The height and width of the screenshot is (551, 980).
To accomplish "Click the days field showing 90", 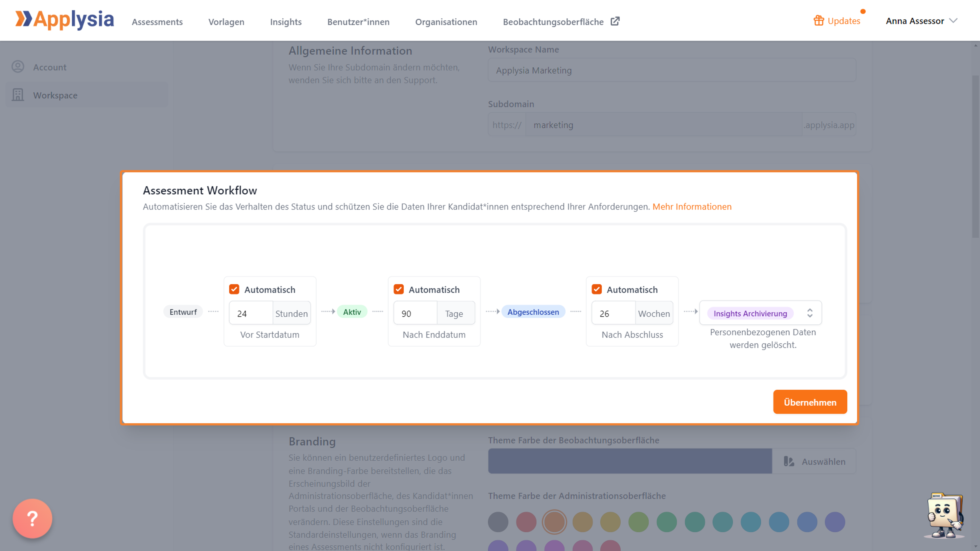I will pos(415,313).
